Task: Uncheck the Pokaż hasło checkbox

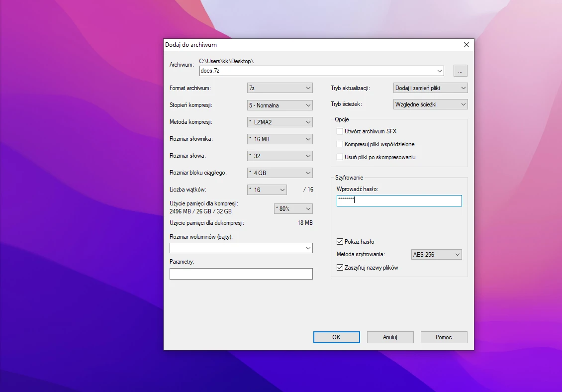Action: [340, 242]
